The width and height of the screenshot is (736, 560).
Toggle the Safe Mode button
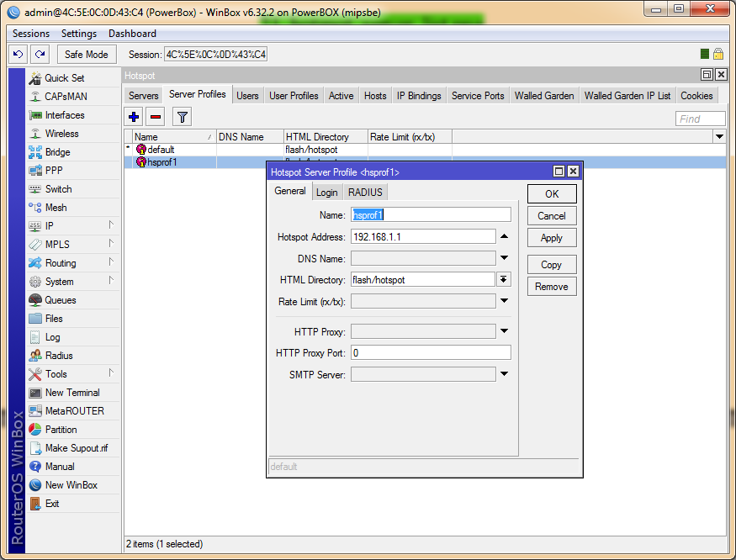(x=86, y=55)
